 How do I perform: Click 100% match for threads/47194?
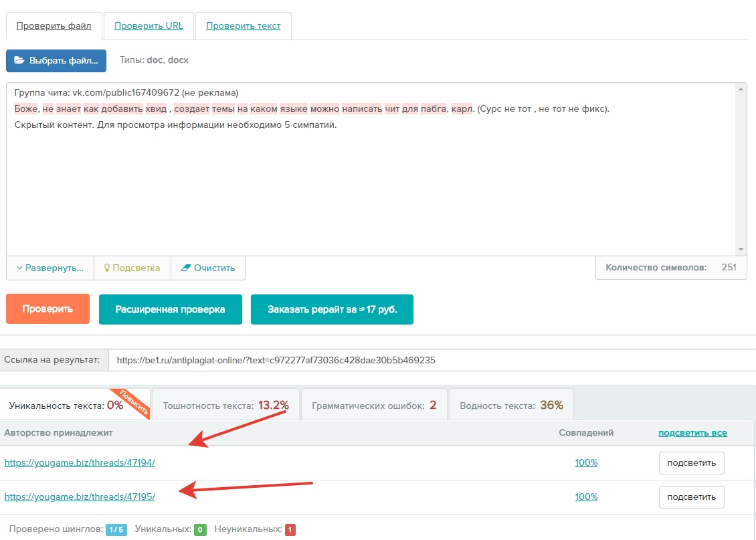tap(586, 463)
